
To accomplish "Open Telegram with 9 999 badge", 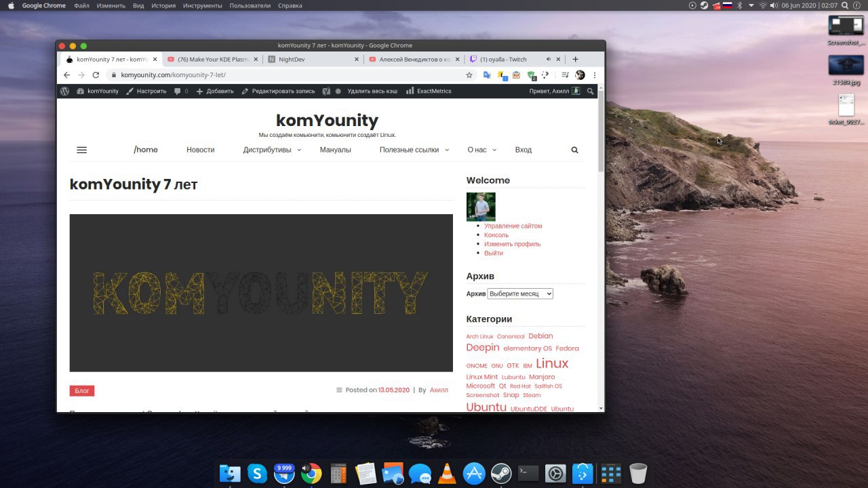I will (x=284, y=473).
